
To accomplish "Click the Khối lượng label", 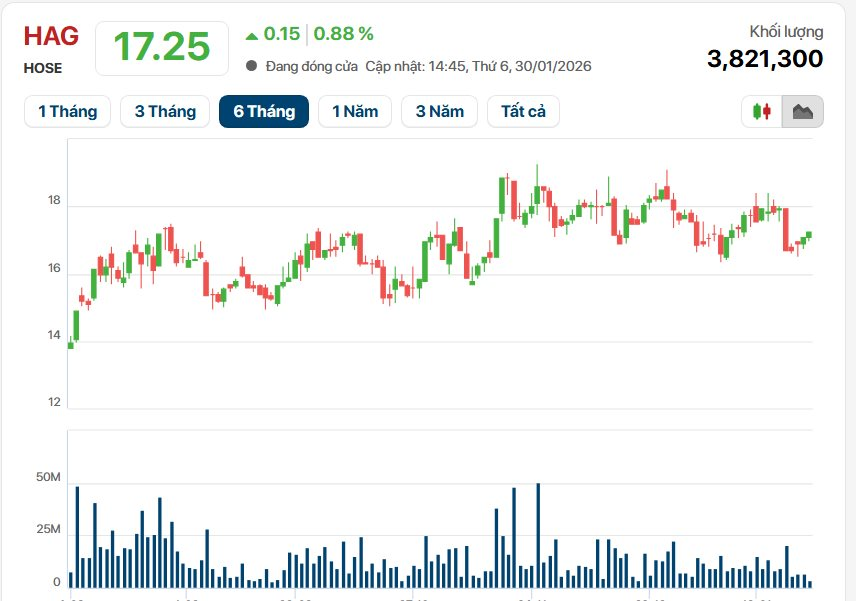I will tap(787, 31).
